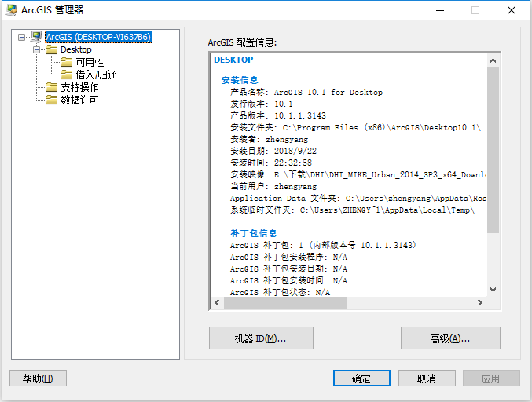The width and height of the screenshot is (532, 402).
Task: Open help via 帮助(H) button
Action: point(38,378)
